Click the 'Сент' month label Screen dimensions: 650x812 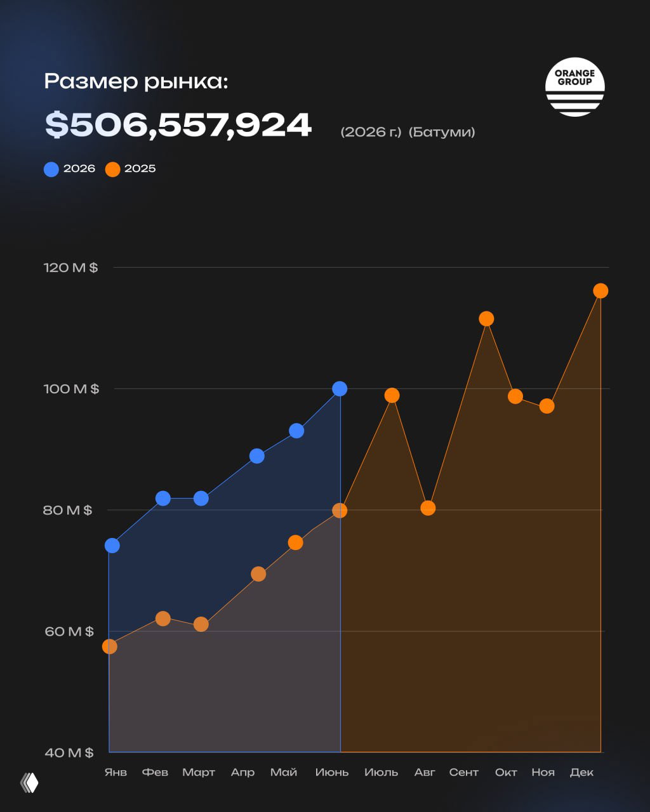(464, 773)
